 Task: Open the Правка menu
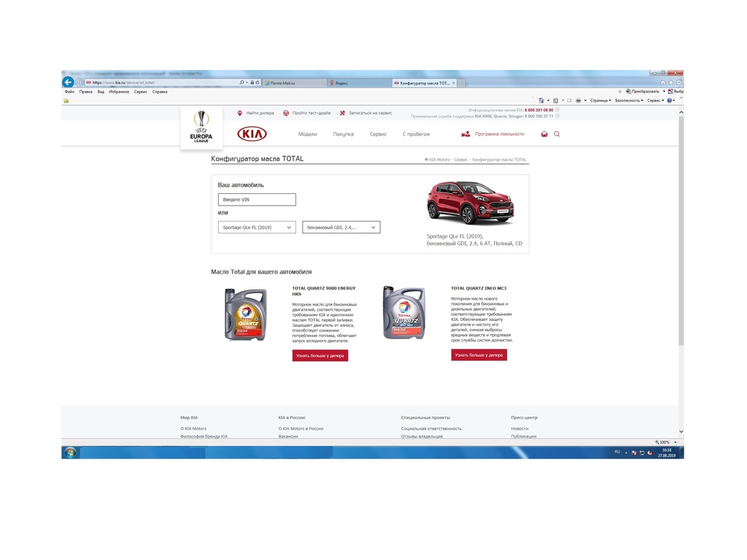pyautogui.click(x=86, y=92)
